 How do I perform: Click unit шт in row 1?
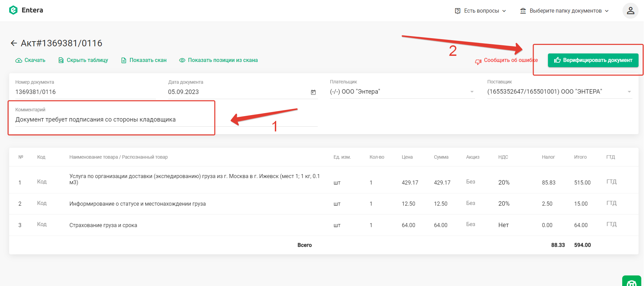click(x=337, y=183)
